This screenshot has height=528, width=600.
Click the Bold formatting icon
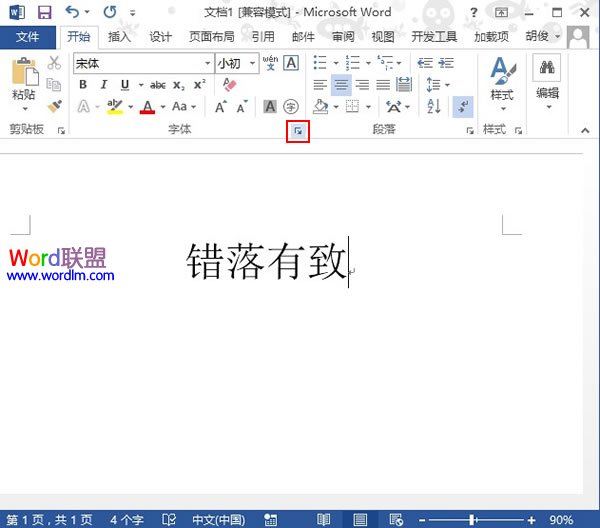click(83, 85)
